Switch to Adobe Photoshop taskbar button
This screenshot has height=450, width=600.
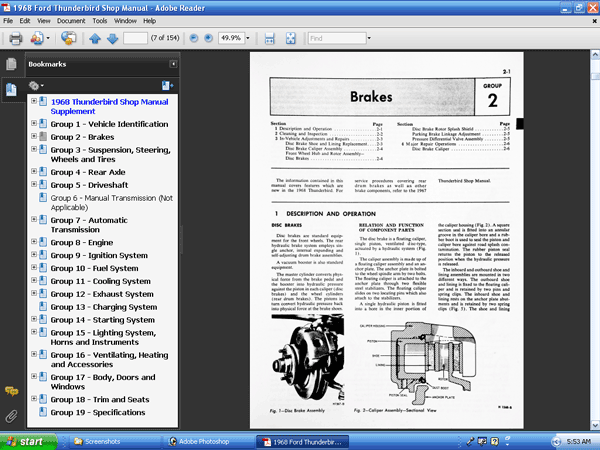tap(208, 442)
